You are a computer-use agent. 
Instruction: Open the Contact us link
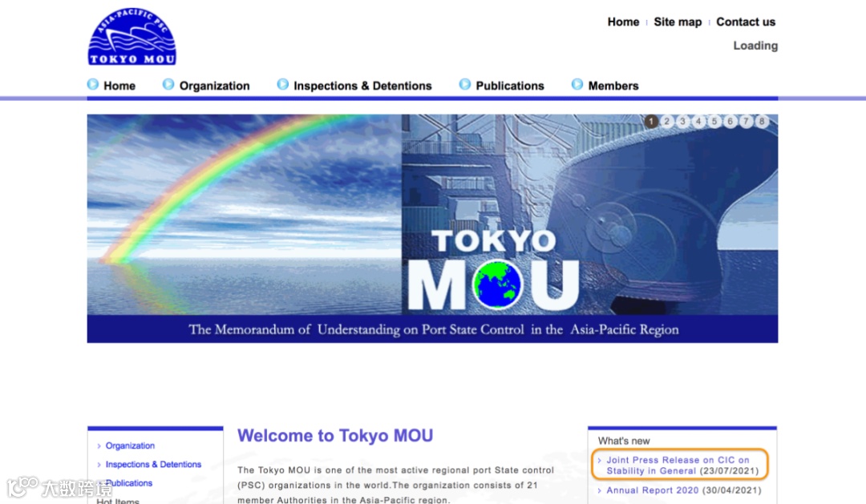tap(746, 22)
